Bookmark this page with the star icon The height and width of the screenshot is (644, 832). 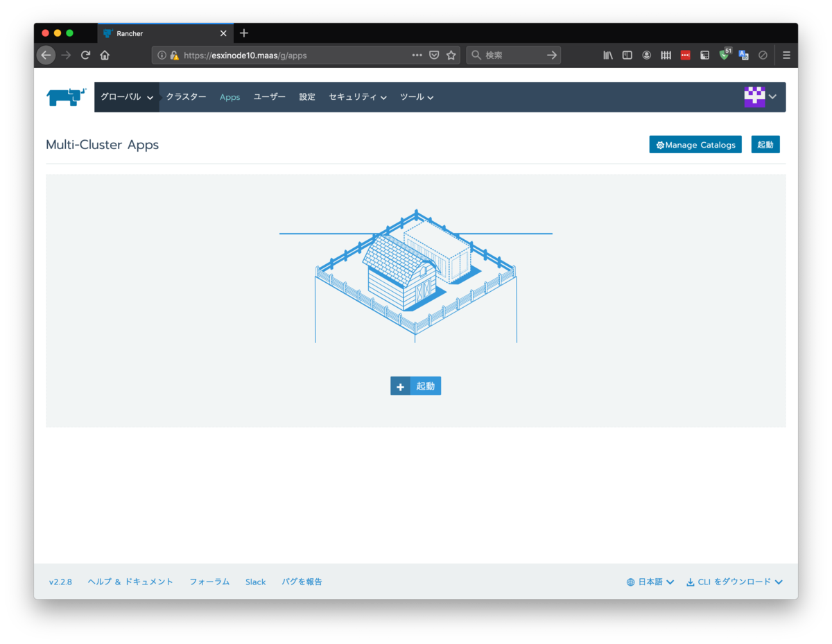click(x=451, y=55)
